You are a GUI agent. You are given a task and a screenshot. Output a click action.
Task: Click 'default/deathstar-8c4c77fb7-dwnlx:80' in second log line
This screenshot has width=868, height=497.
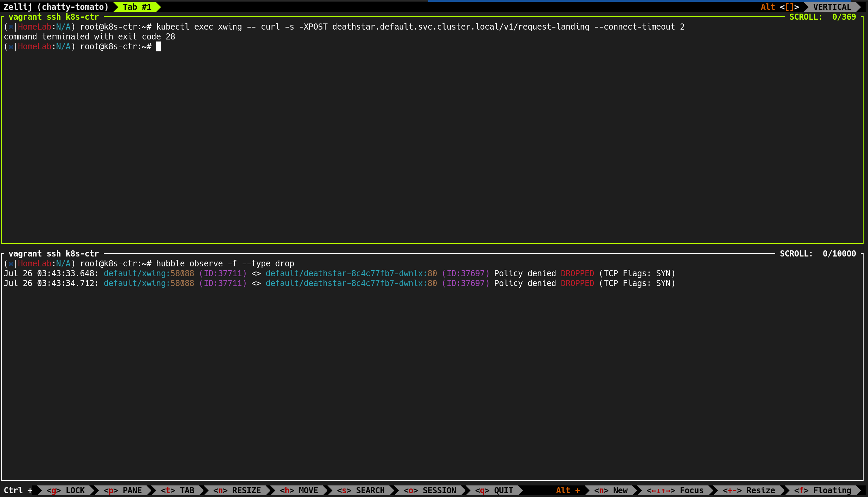351,283
